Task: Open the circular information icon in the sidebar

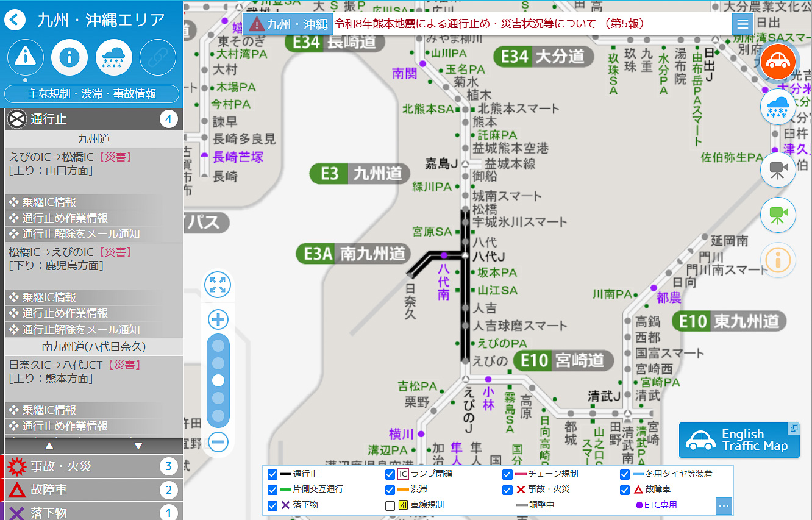Action: coord(69,57)
